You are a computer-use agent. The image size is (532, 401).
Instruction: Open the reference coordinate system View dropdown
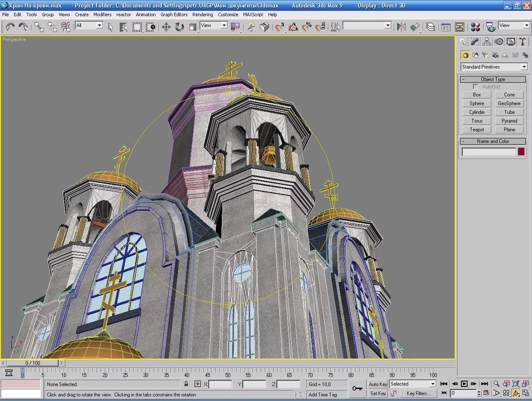(x=214, y=25)
